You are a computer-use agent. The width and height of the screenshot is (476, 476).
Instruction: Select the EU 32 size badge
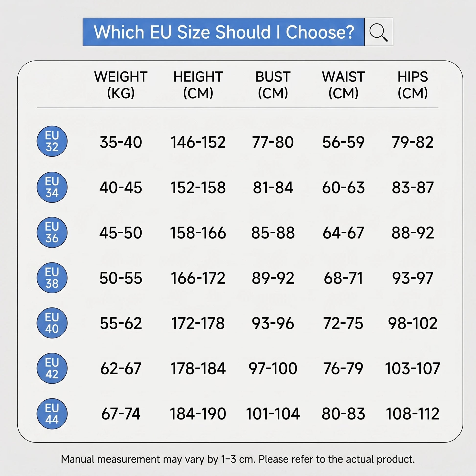pyautogui.click(x=52, y=141)
